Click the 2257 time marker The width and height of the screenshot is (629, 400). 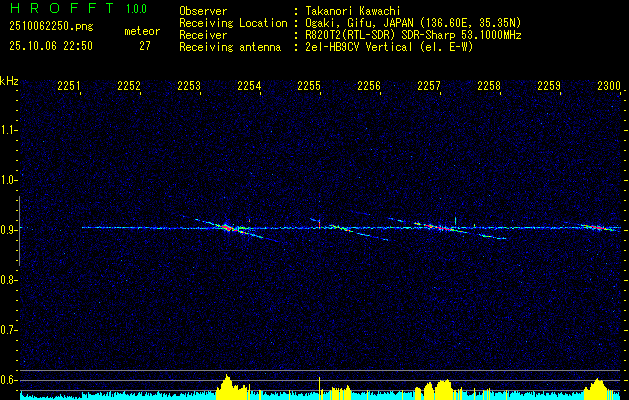point(429,86)
